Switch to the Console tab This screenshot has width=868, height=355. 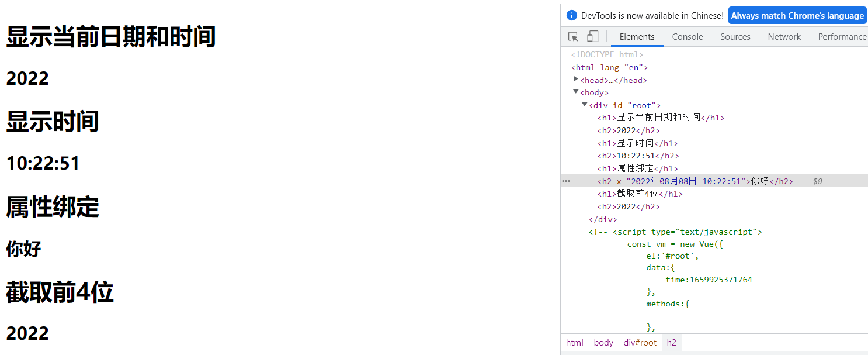pos(688,37)
